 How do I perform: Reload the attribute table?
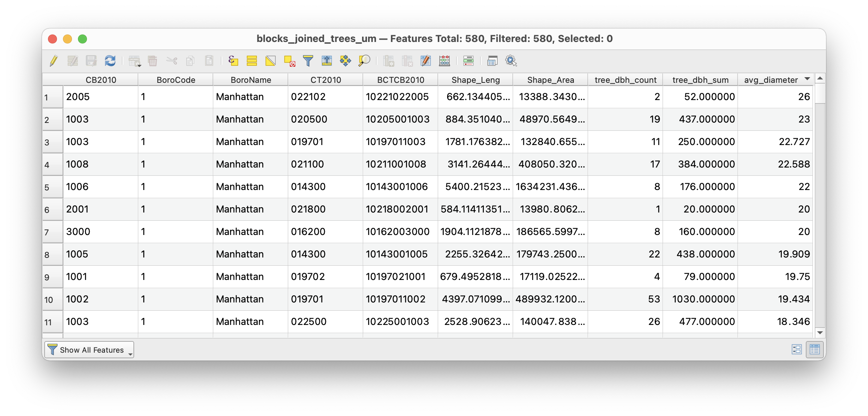point(110,61)
